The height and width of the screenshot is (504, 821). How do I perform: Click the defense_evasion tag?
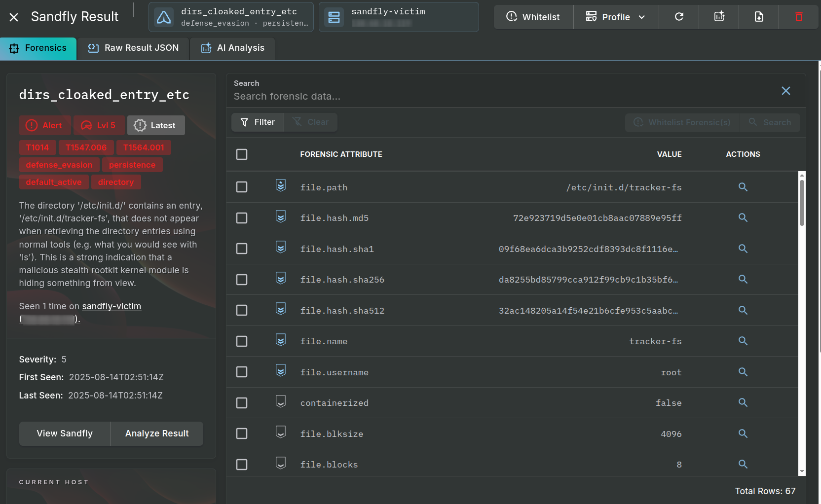pos(59,165)
